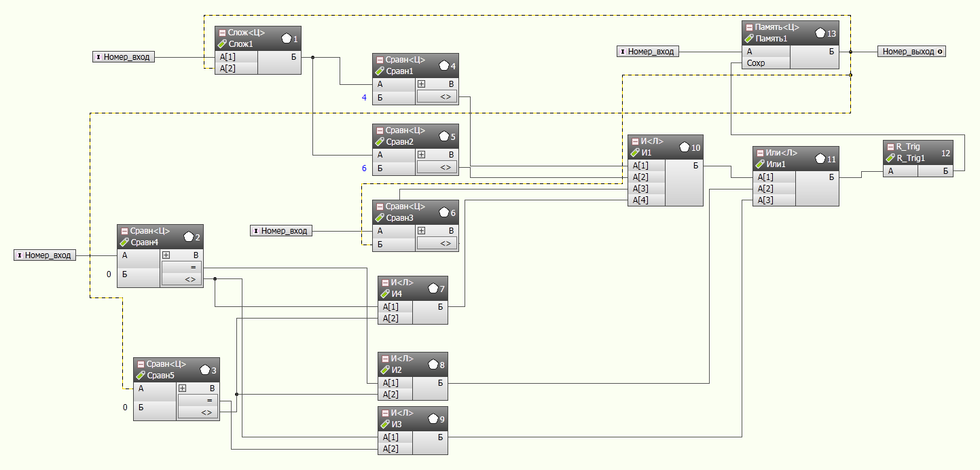980x470 pixels.
Task: Click the pentagon order icon numbered 13
Action: click(x=820, y=33)
